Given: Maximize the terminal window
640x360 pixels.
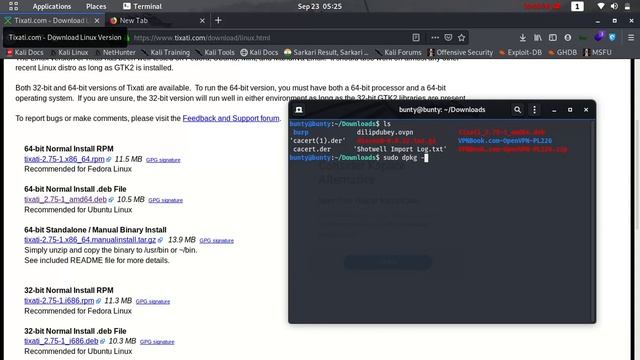Looking at the screenshot, I should [x=570, y=110].
